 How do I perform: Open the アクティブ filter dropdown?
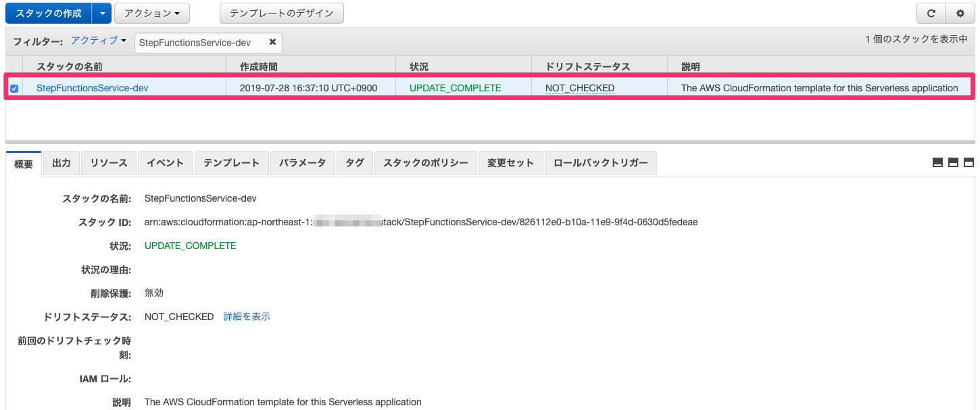99,41
